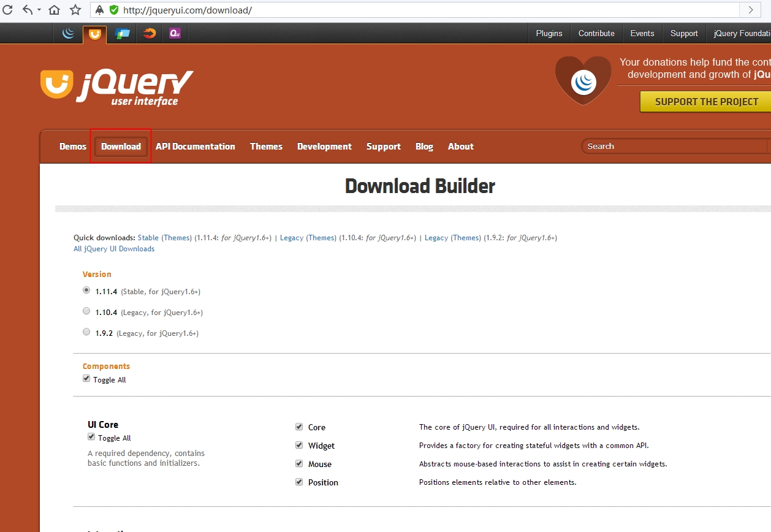Open the Blog navigation tab
The width and height of the screenshot is (771, 532).
(x=424, y=146)
